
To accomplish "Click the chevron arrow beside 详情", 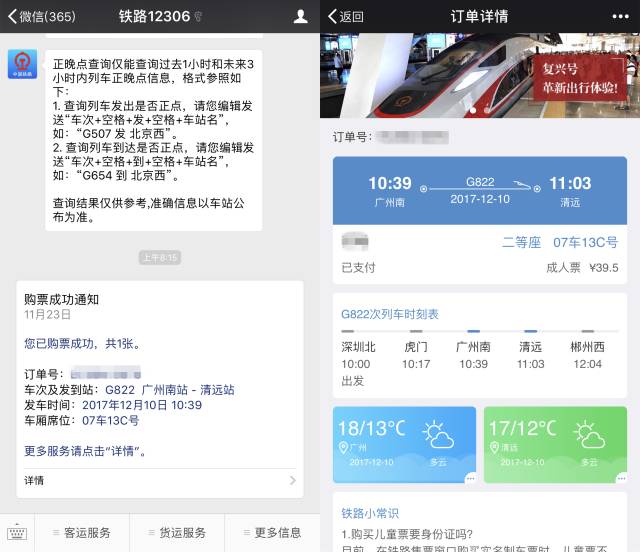I will (293, 481).
